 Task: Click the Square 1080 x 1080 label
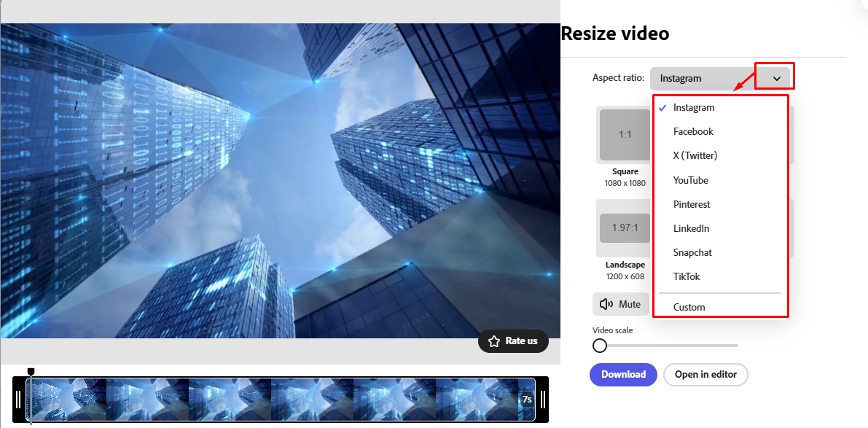pyautogui.click(x=625, y=177)
